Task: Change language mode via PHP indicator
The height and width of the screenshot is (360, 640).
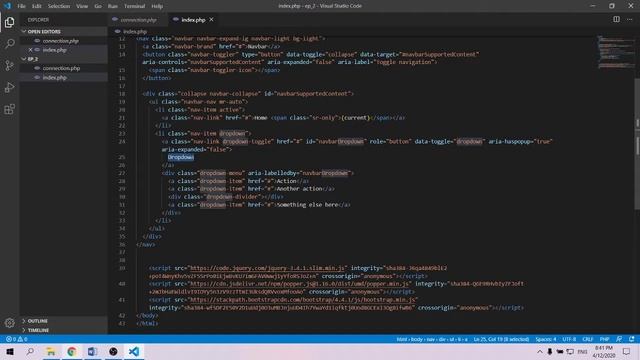Action: pos(604,339)
